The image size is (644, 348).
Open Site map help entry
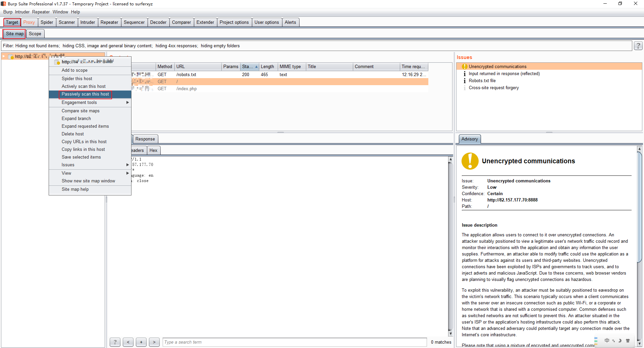tap(90, 189)
